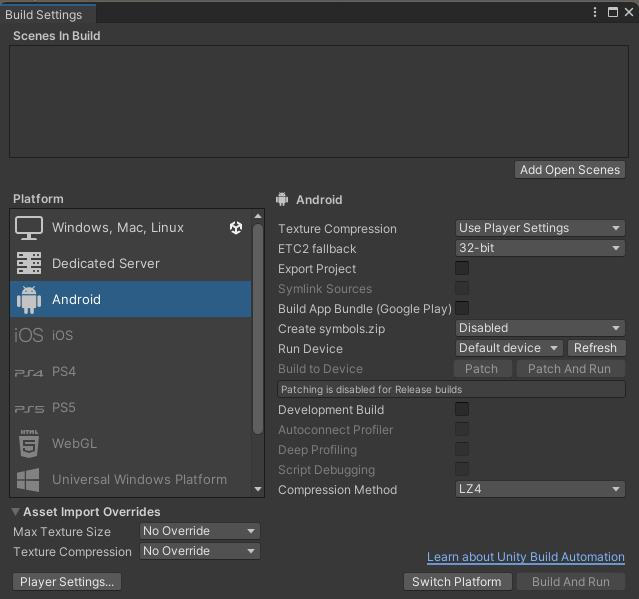Screen dimensions: 639x599
Task: Open Learn about Unity Build Automation link
Action: 526,557
